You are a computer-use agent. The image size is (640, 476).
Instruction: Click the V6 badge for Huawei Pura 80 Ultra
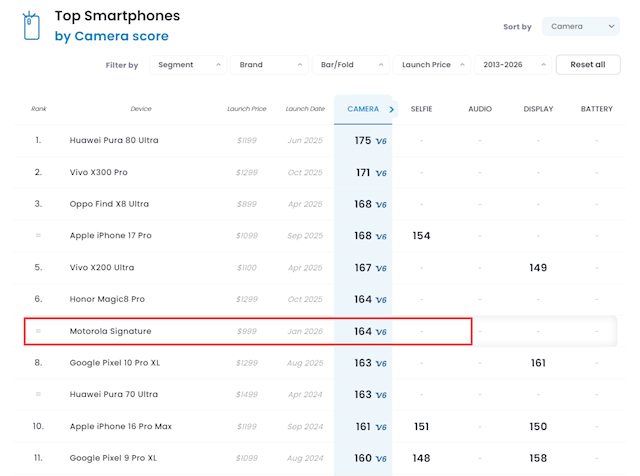coord(380,141)
